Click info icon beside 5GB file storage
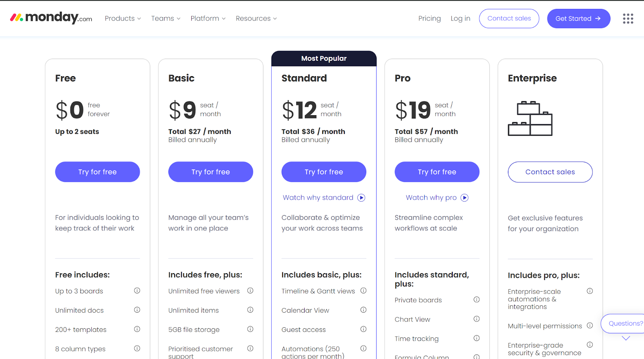This screenshot has height=359, width=644. [x=250, y=329]
